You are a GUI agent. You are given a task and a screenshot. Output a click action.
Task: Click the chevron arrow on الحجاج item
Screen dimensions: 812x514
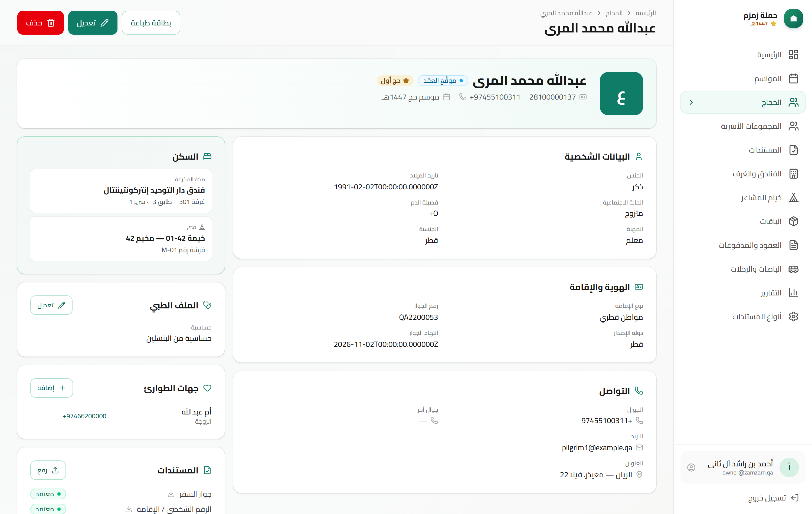(691, 102)
